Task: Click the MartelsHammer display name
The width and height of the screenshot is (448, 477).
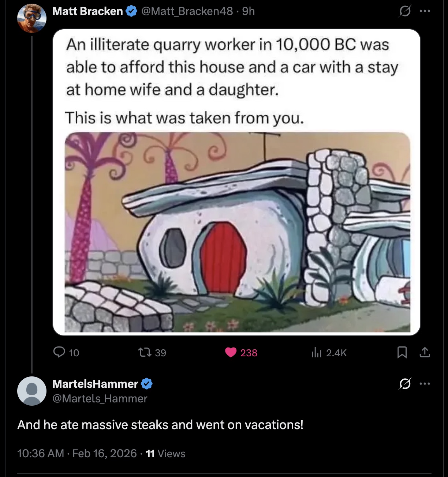Action: pyautogui.click(x=95, y=384)
